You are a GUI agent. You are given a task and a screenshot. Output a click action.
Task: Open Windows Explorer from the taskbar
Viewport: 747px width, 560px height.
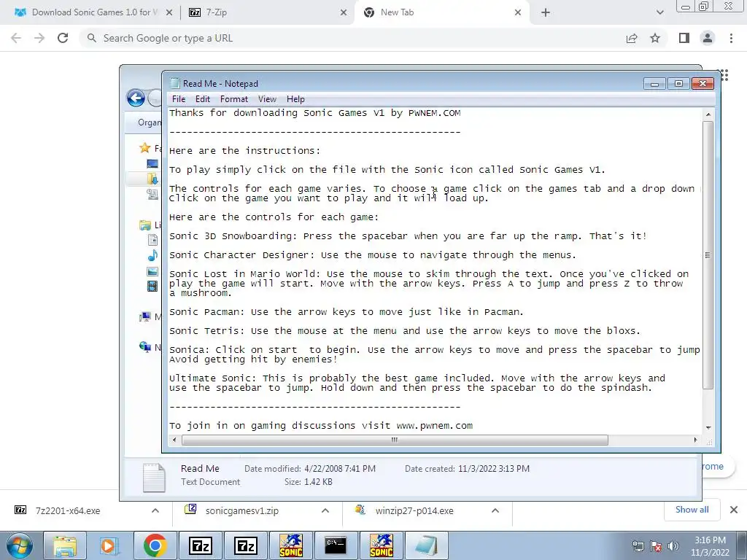[65, 545]
